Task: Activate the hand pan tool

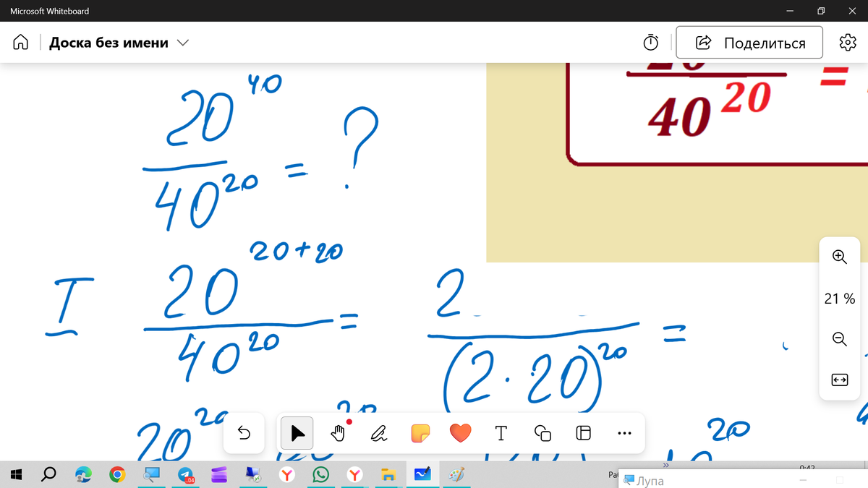Action: [338, 433]
